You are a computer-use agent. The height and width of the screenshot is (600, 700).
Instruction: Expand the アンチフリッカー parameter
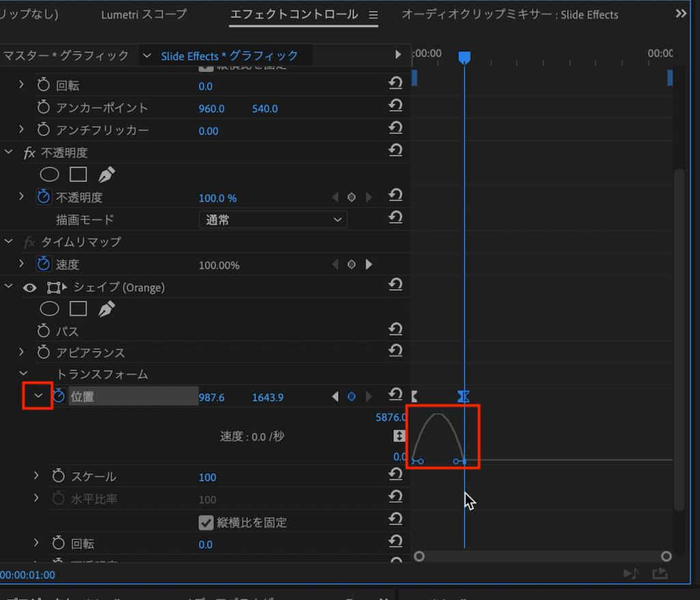pyautogui.click(x=21, y=129)
